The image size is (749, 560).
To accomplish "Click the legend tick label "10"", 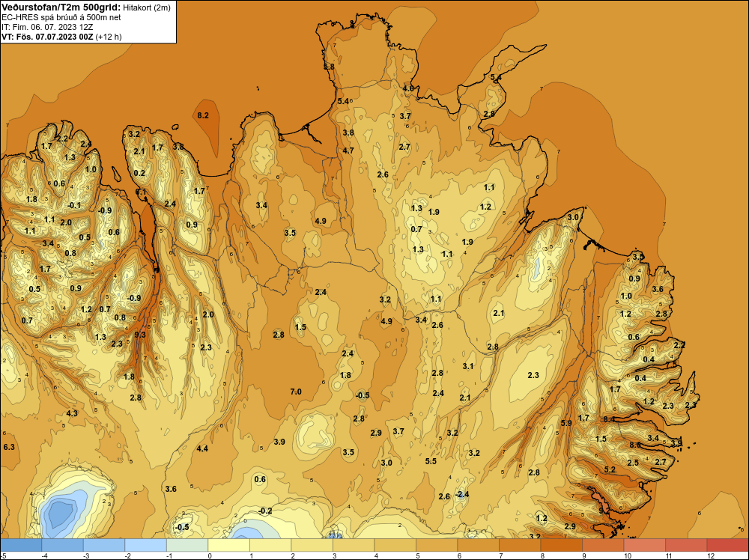I will coord(628,556).
